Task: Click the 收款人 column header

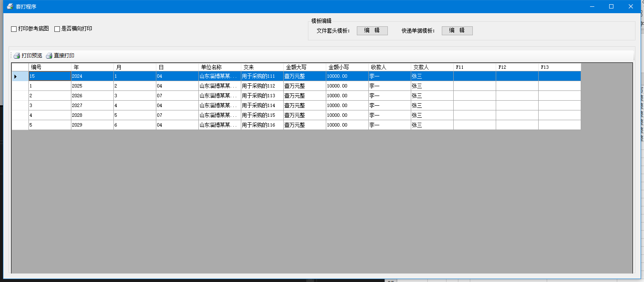Action: [x=390, y=67]
